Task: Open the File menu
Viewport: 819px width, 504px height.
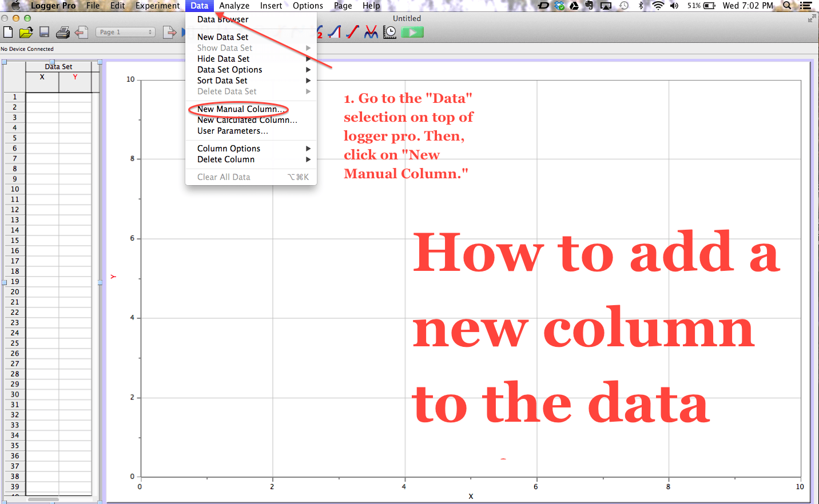Action: [x=93, y=6]
